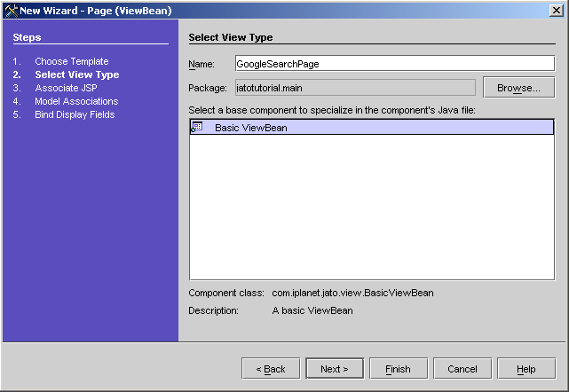Click step 3 Associate JSP

[66, 88]
